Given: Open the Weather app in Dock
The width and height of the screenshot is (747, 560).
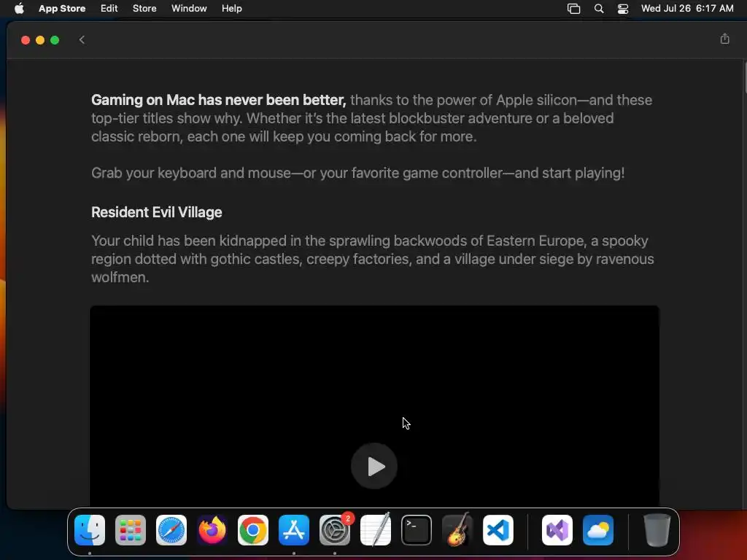Looking at the screenshot, I should (x=598, y=530).
